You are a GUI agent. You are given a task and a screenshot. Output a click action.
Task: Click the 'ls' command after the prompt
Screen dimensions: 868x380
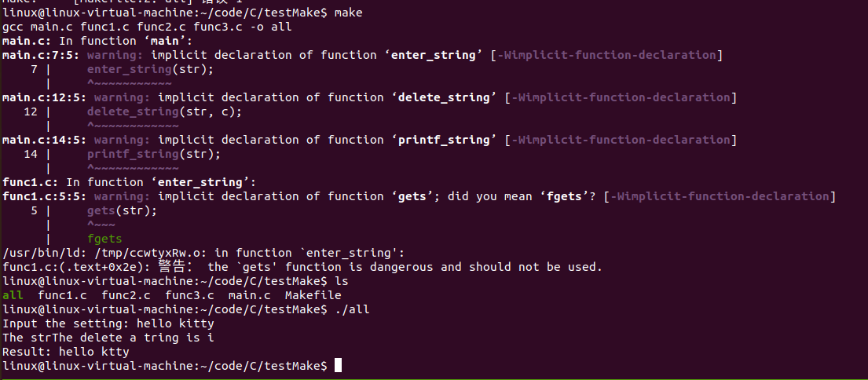[x=341, y=281]
